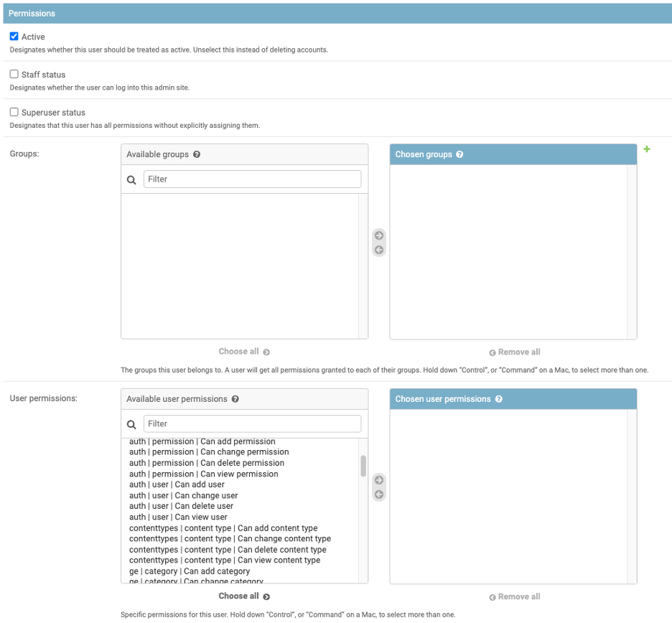The height and width of the screenshot is (623, 672).
Task: Uncheck the Active checkbox
Action: (x=14, y=37)
